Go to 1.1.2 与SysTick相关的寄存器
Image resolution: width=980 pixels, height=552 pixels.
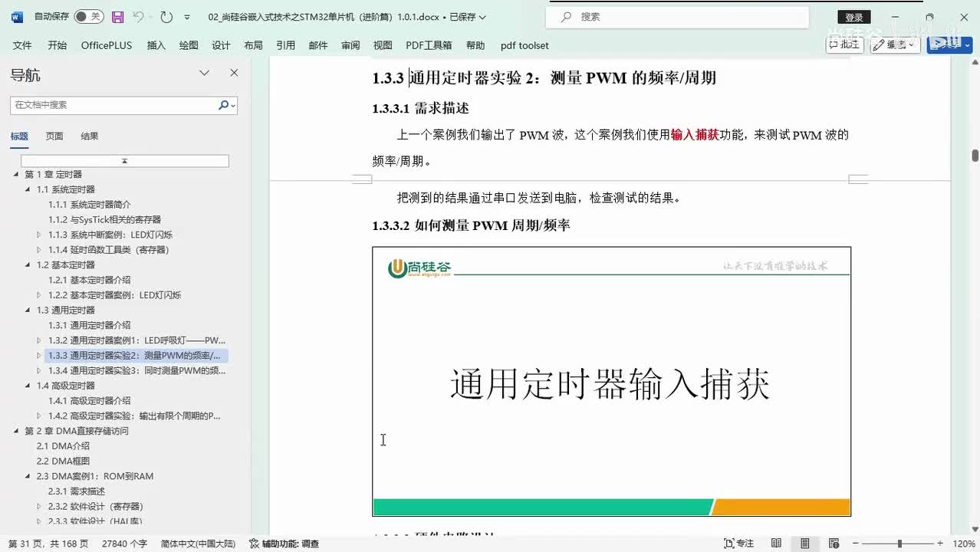[104, 220]
